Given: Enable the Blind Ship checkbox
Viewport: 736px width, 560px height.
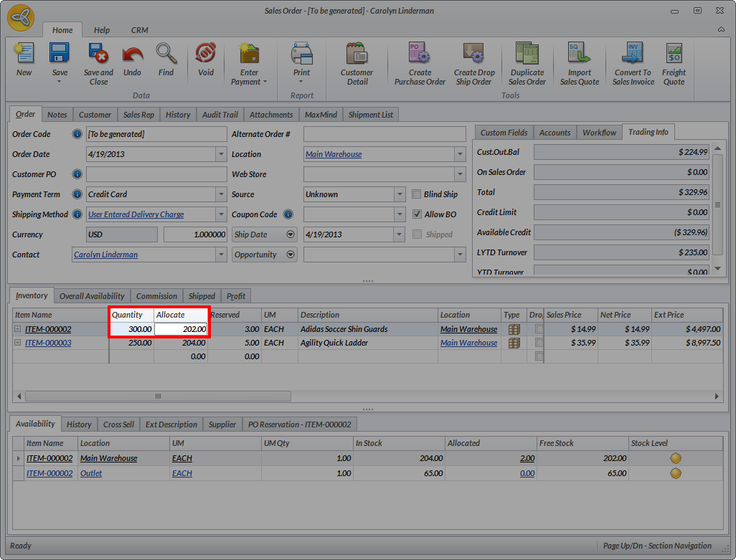Looking at the screenshot, I should [x=417, y=194].
